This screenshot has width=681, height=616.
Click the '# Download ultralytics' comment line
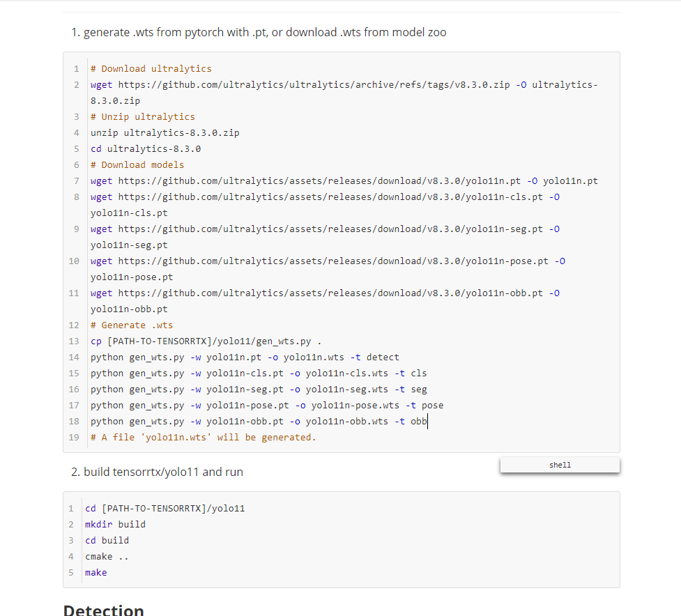click(151, 68)
